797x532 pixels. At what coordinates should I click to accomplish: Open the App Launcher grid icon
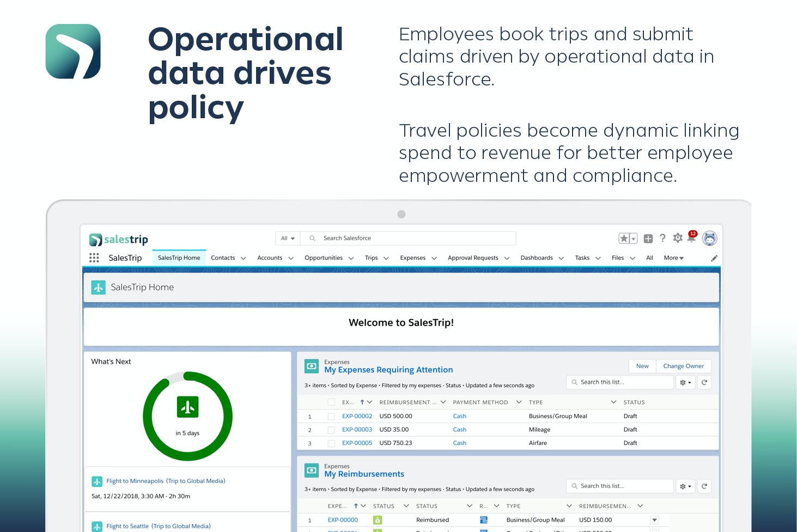94,258
